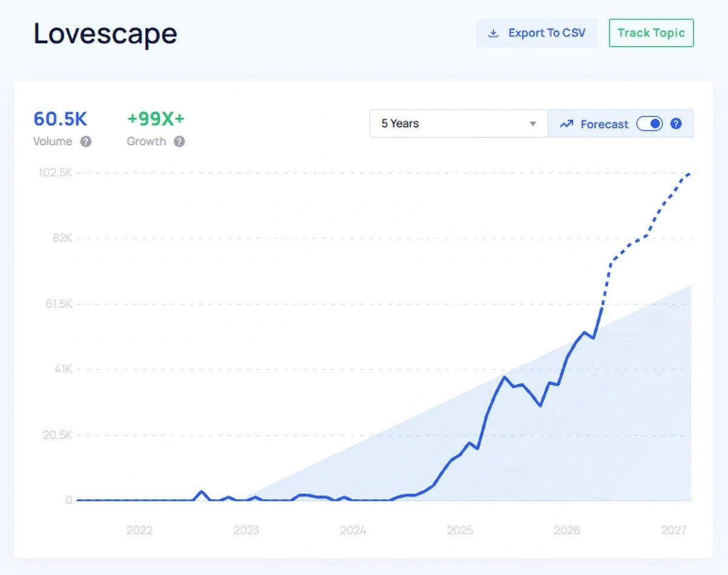Click the 60.5K volume value
728x575 pixels.
60,119
